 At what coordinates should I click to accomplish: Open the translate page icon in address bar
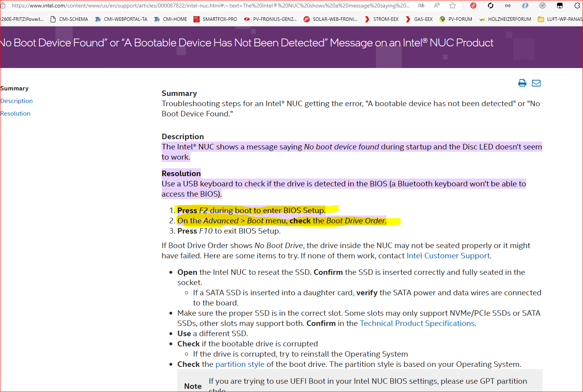point(421,6)
